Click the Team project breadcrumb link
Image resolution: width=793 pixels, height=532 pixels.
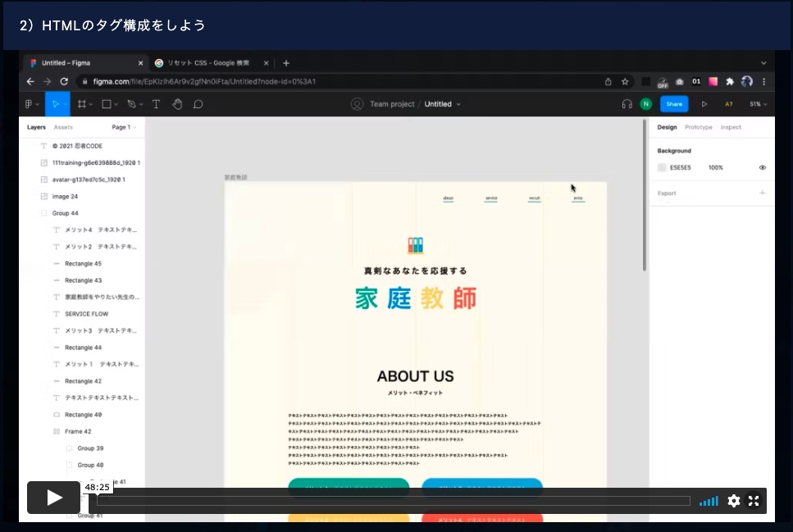[x=392, y=104]
